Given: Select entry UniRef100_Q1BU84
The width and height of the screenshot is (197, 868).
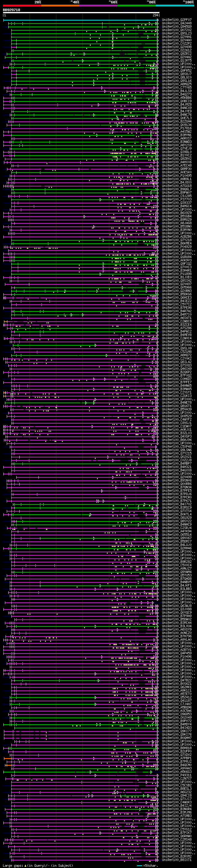Looking at the screenshot, I should pos(177,257).
